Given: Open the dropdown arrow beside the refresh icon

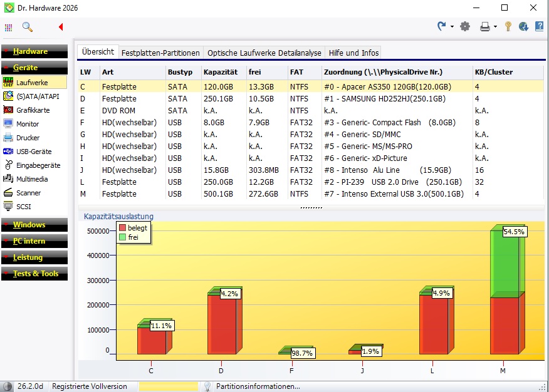Looking at the screenshot, I should [452, 26].
